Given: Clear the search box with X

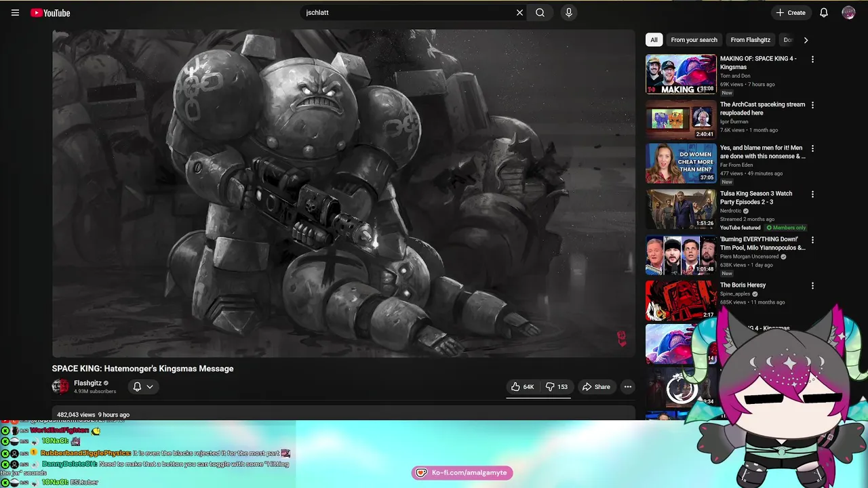Looking at the screenshot, I should (x=520, y=12).
